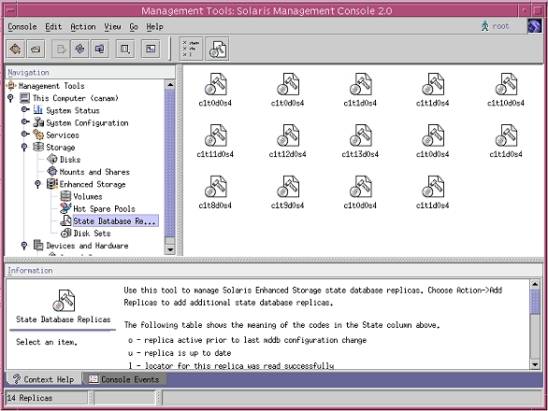Screen dimensions: 548x411
Task: Open the Edit menu
Action: 53,27
